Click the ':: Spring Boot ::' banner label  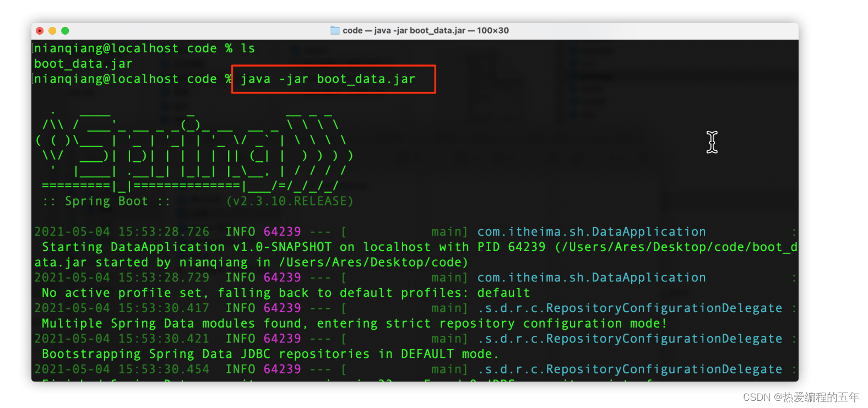coord(106,201)
